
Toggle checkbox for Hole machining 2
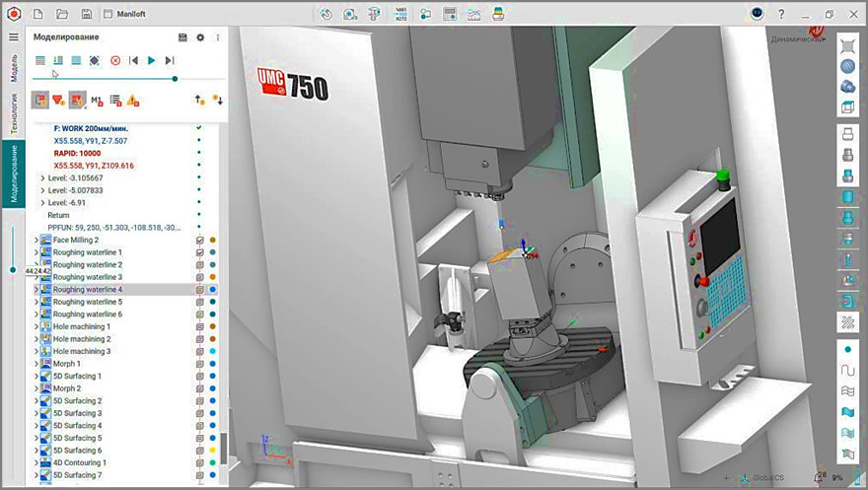click(x=200, y=339)
